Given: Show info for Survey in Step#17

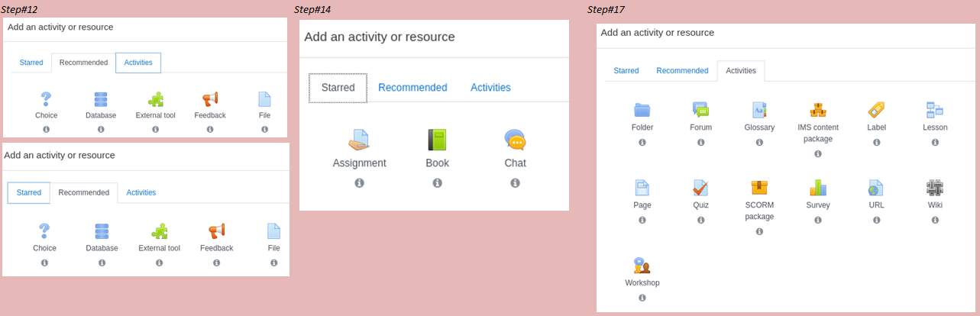Looking at the screenshot, I should [817, 220].
